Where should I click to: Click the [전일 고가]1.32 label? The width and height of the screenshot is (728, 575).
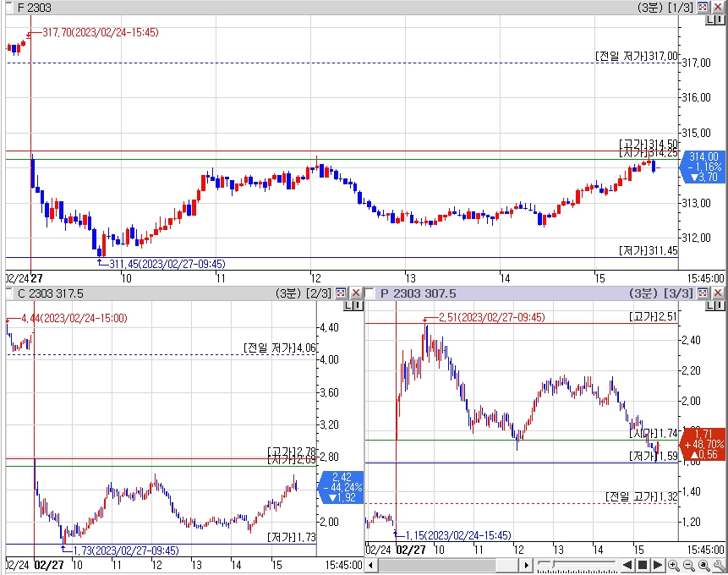click(642, 496)
